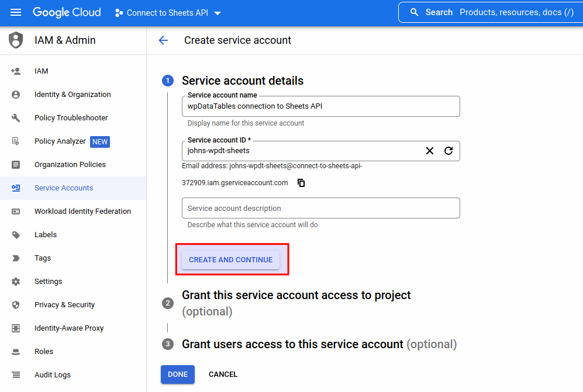Open the Connect to Sheets API project dropdown
The height and width of the screenshot is (392, 583).
point(168,13)
